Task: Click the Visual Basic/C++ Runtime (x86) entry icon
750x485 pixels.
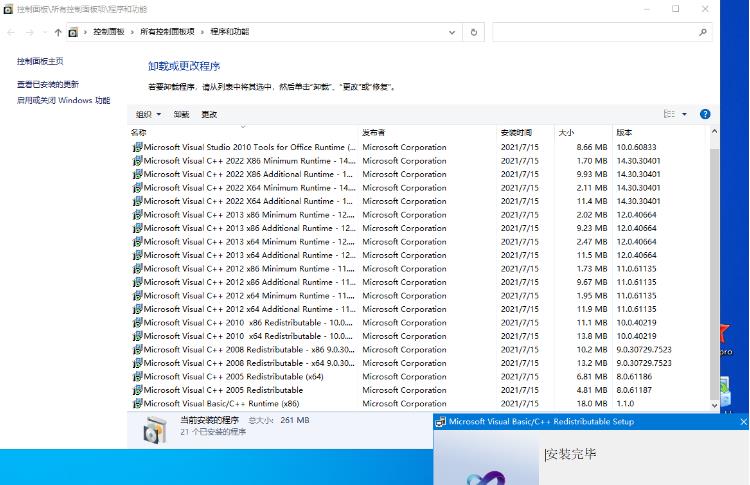Action: (x=137, y=404)
